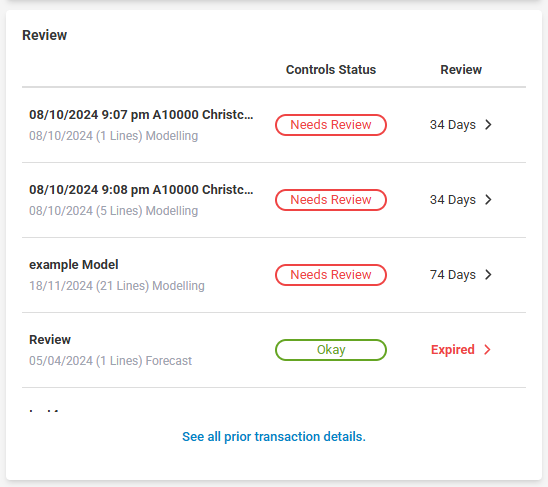Click the 74 Days review text
The image size is (548, 487).
(453, 275)
